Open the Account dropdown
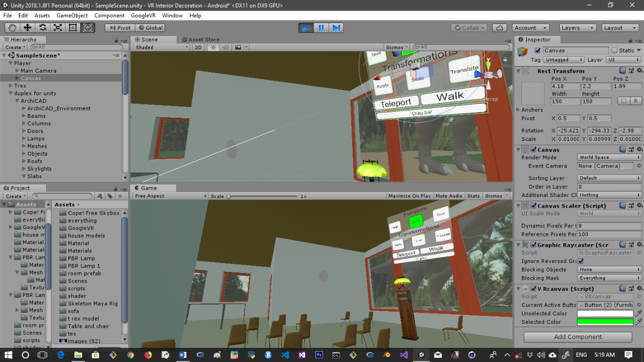Screen dimensions: 644x362 530,28
